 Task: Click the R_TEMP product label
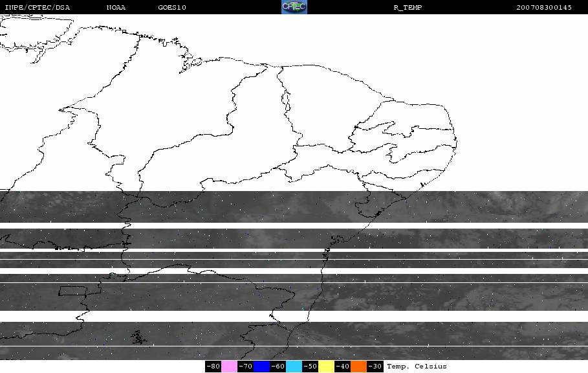(408, 7)
